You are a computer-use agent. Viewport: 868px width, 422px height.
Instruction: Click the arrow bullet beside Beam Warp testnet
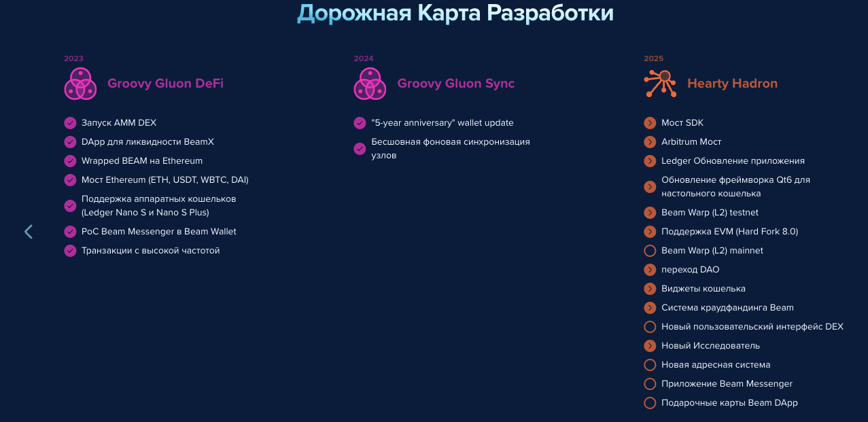tap(650, 213)
